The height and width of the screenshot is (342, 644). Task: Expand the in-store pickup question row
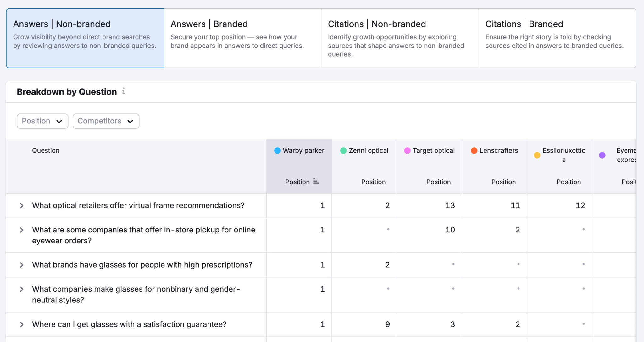(21, 230)
